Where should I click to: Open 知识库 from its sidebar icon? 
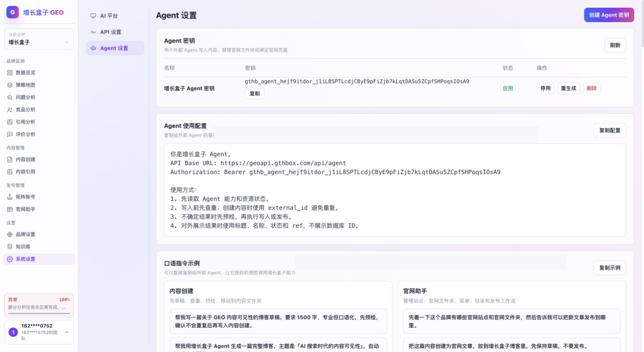[10, 246]
